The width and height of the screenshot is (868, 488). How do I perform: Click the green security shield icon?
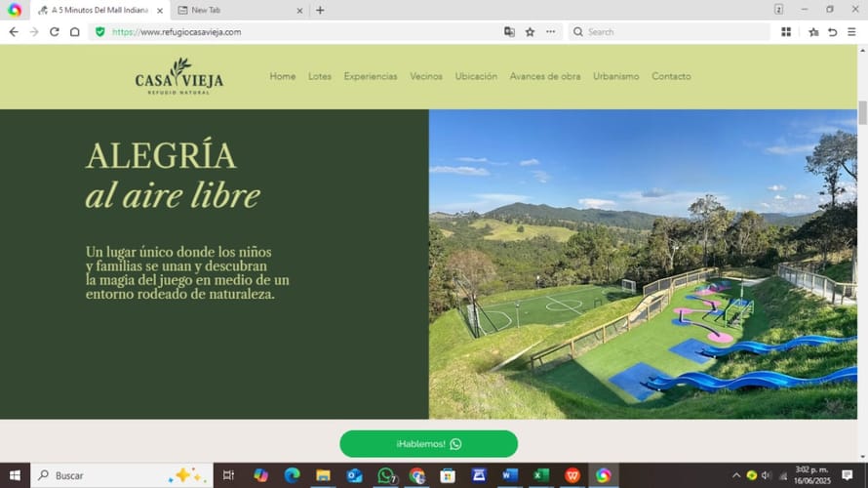[x=100, y=32]
